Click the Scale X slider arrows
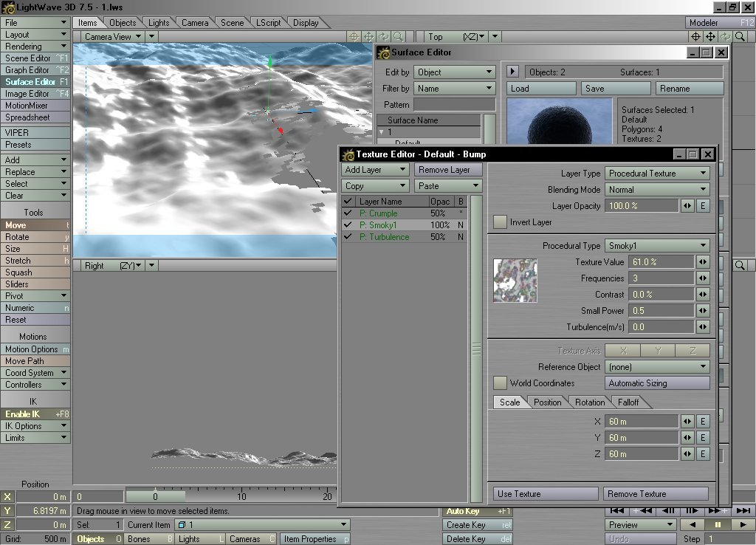The width and height of the screenshot is (756, 545). point(687,422)
